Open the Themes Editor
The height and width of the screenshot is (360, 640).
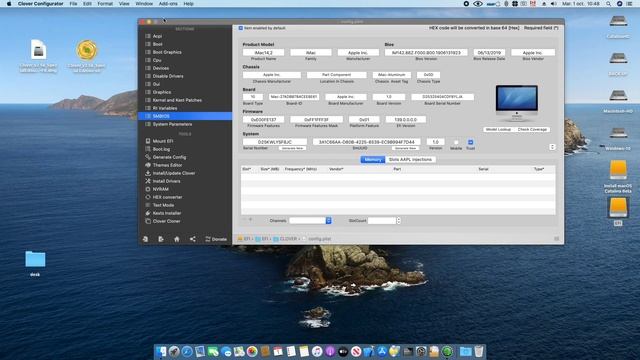tap(167, 165)
